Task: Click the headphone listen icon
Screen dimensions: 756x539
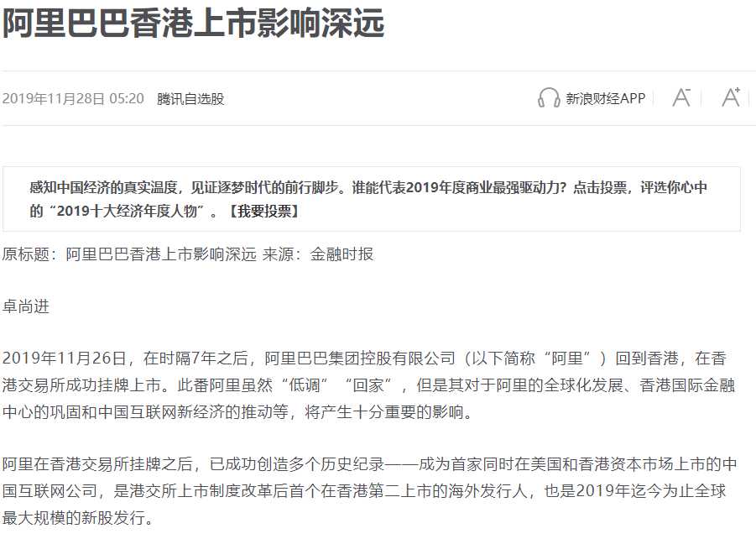Action: pos(548,98)
